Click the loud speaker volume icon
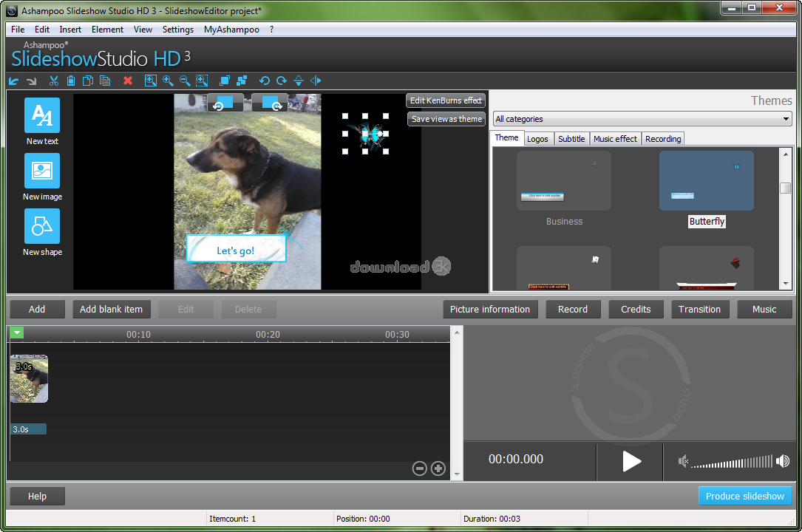Image resolution: width=802 pixels, height=532 pixels. coord(783,462)
